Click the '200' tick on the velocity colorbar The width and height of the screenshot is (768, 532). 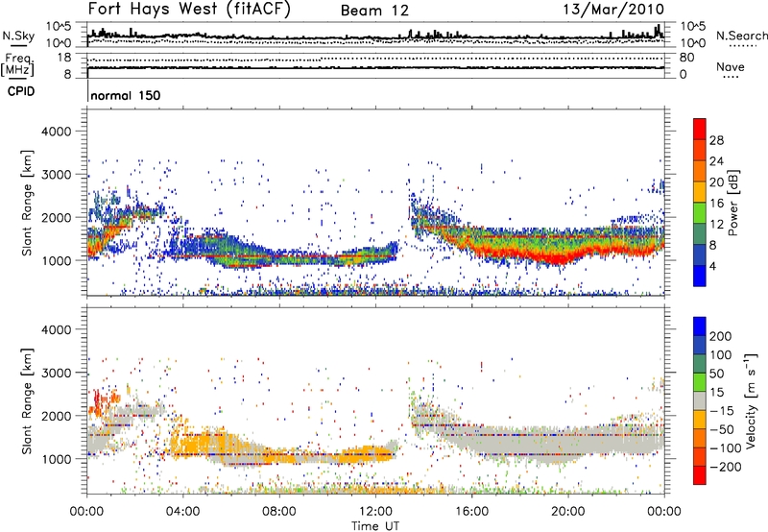pyautogui.click(x=721, y=336)
